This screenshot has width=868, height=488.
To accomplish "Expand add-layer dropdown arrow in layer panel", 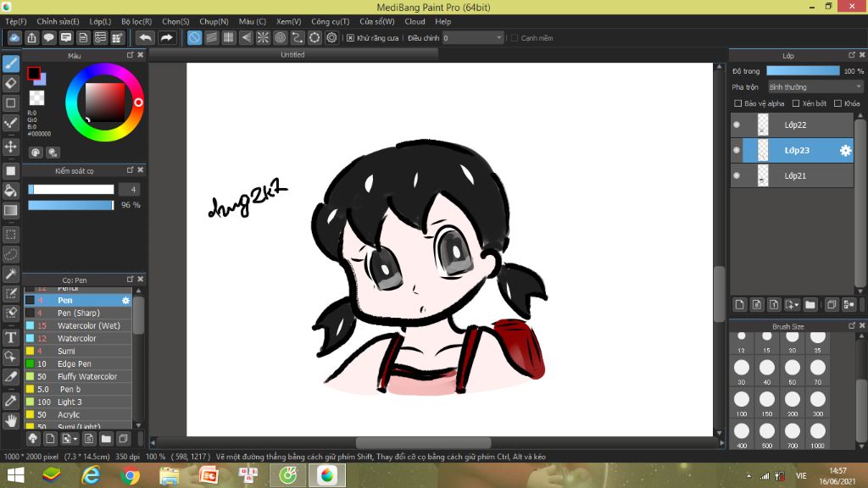I will pyautogui.click(x=797, y=305).
